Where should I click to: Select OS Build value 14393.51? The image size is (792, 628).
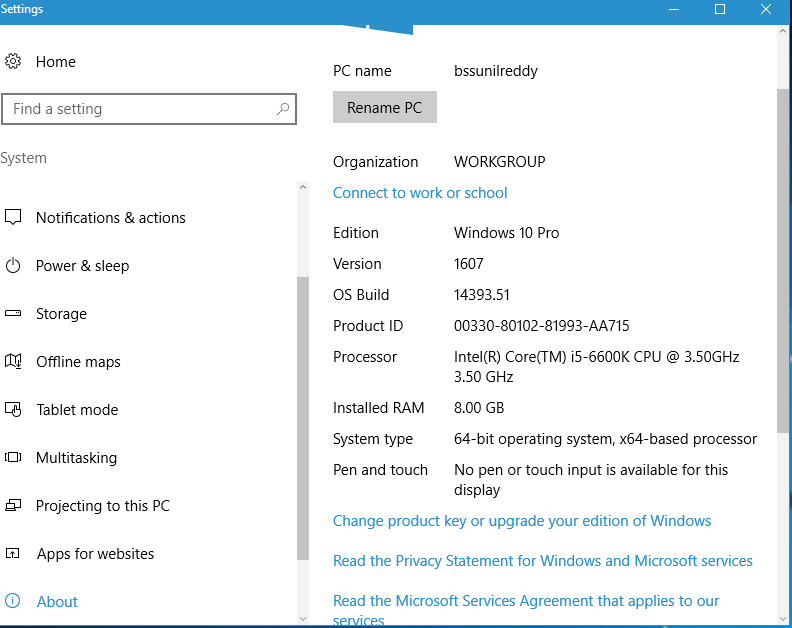[481, 295]
